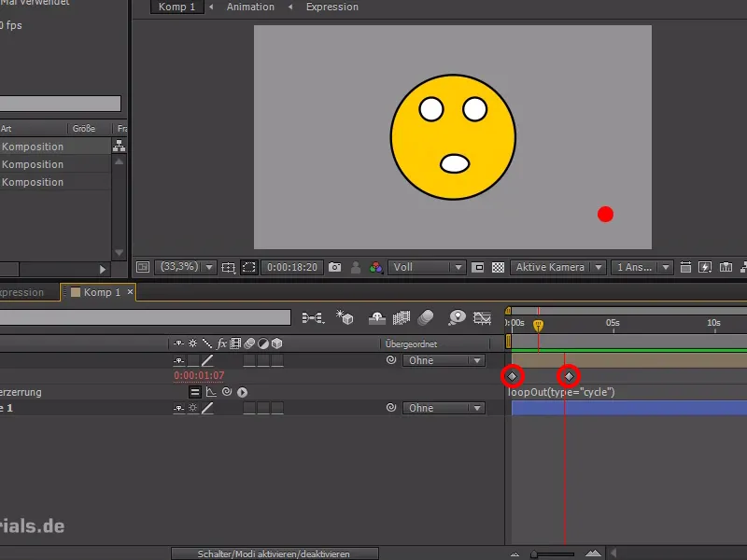This screenshot has height=560, width=747.
Task: Open magnification dropdown showing 33,3%
Action: pyautogui.click(x=185, y=267)
